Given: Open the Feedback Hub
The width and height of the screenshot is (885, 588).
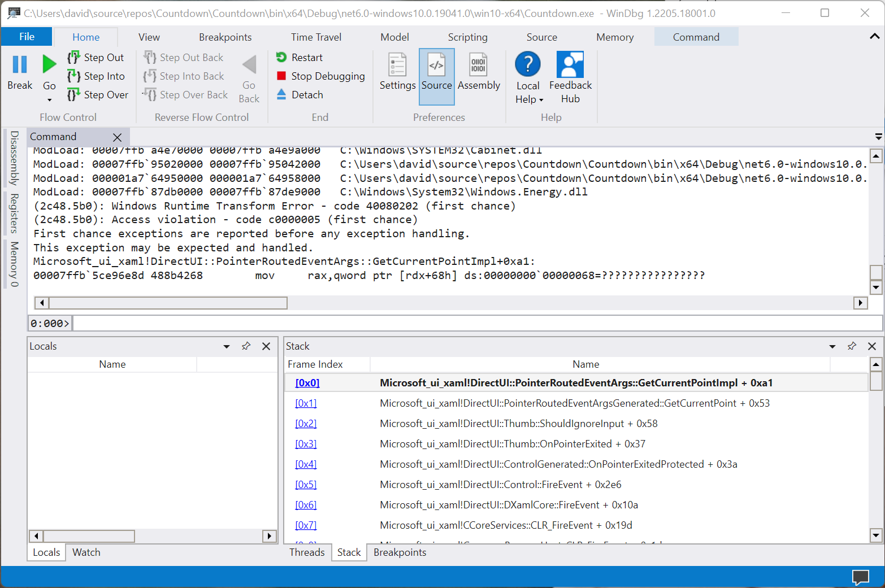Looking at the screenshot, I should (570, 76).
